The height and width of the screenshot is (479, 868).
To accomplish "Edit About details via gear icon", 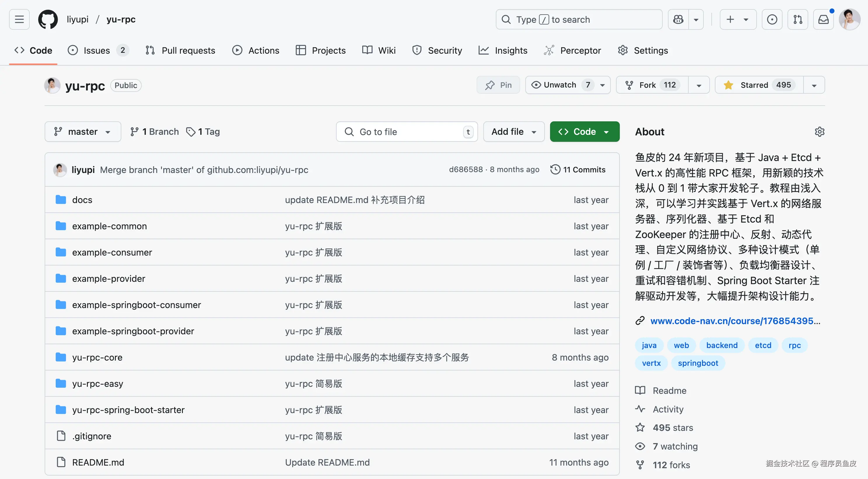I will [819, 132].
